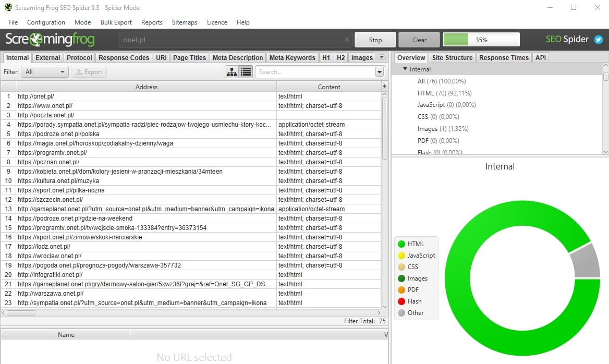This screenshot has height=364, width=609.
Task: Clear URL field with X icon
Action: 346,40
